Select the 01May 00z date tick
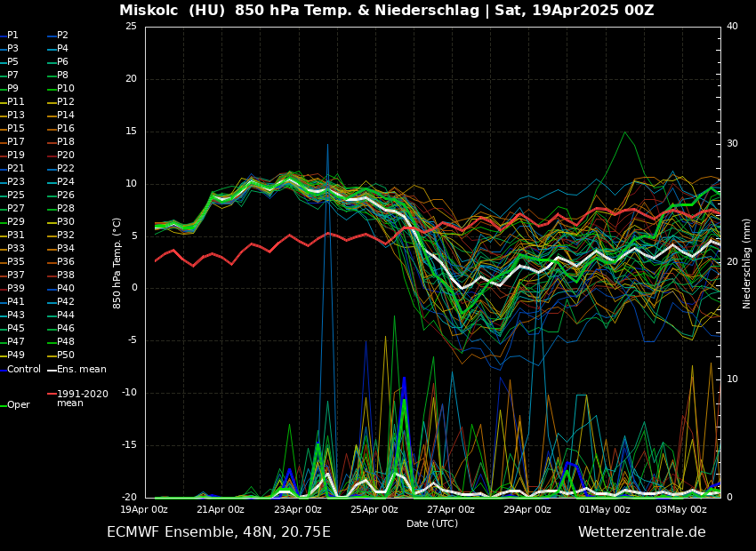The height and width of the screenshot is (551, 756). point(605,509)
